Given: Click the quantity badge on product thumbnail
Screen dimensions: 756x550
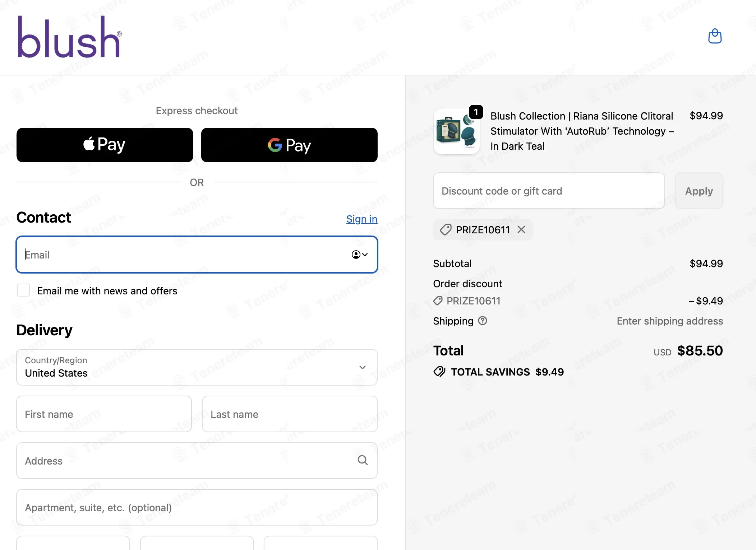Looking at the screenshot, I should tap(476, 112).
